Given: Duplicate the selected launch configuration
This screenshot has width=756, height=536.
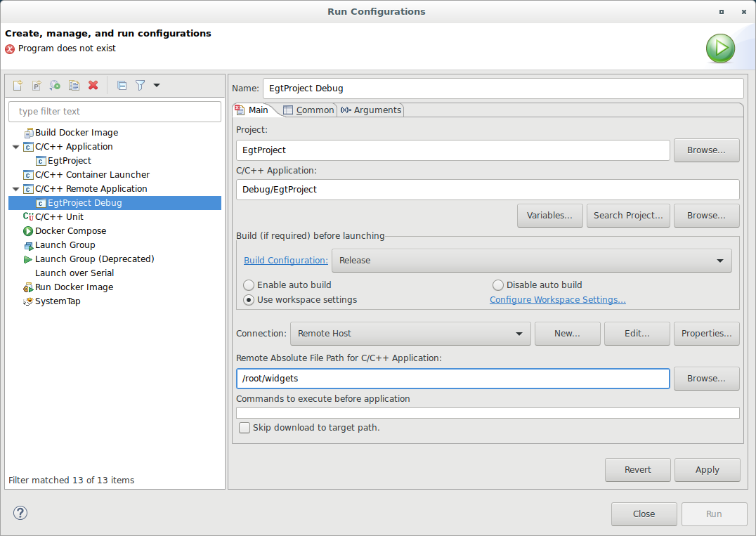Looking at the screenshot, I should tap(74, 85).
